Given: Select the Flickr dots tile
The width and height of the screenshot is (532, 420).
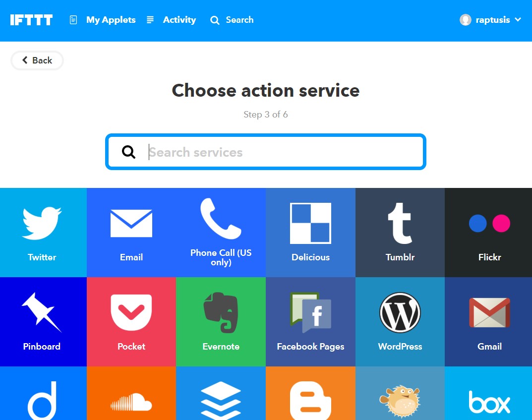Looking at the screenshot, I should tap(488, 233).
